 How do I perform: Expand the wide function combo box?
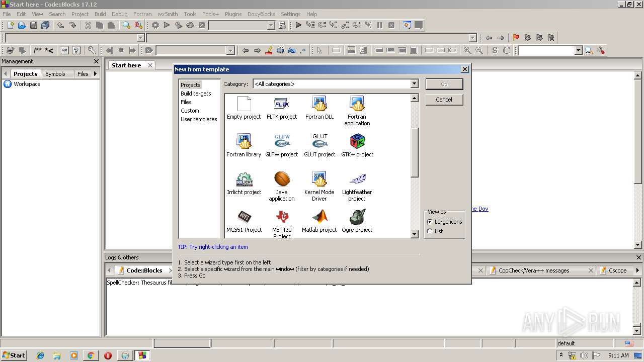(472, 38)
